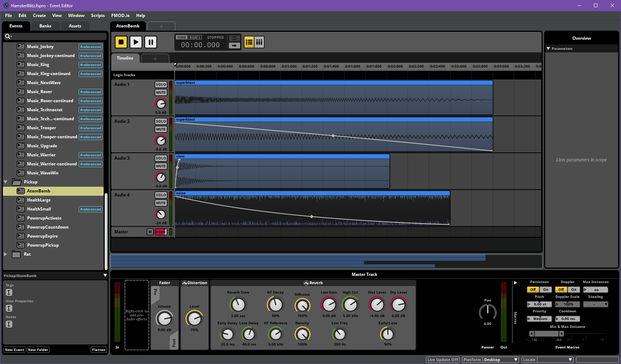Image resolution: width=621 pixels, height=364 pixels.
Task: Click the Reverb effect bypass icon
Action: coord(306,283)
